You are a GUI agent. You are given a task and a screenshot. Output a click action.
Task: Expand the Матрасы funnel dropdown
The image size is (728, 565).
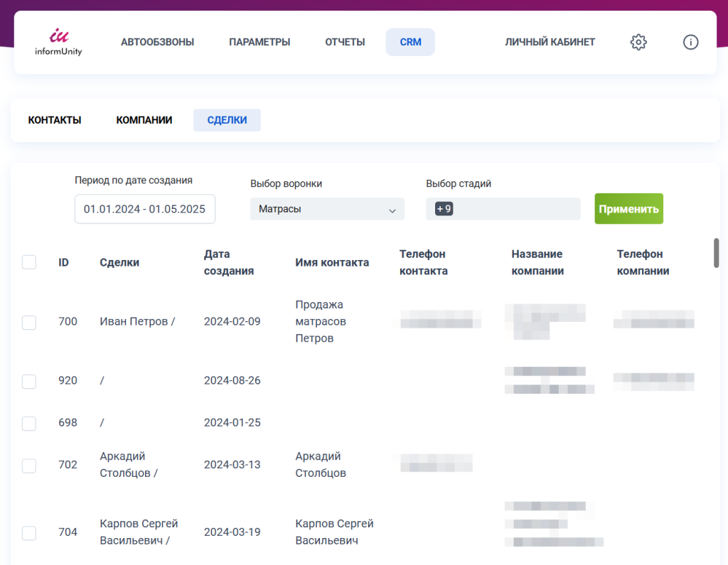[x=327, y=209]
